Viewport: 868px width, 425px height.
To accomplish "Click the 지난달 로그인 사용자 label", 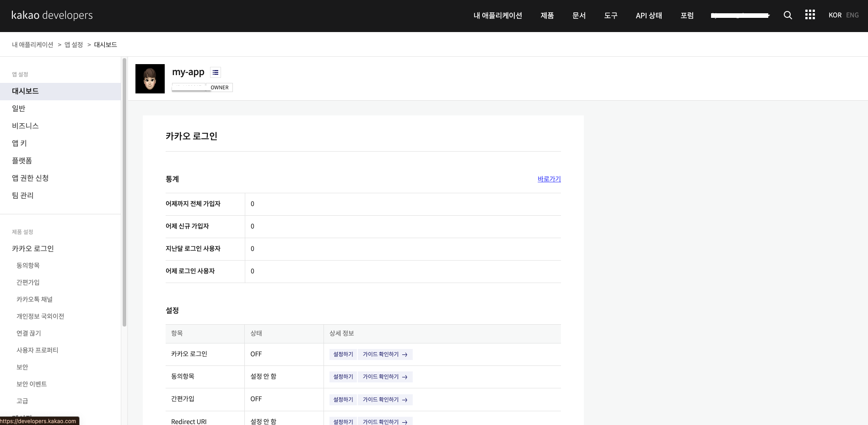I will tap(193, 249).
